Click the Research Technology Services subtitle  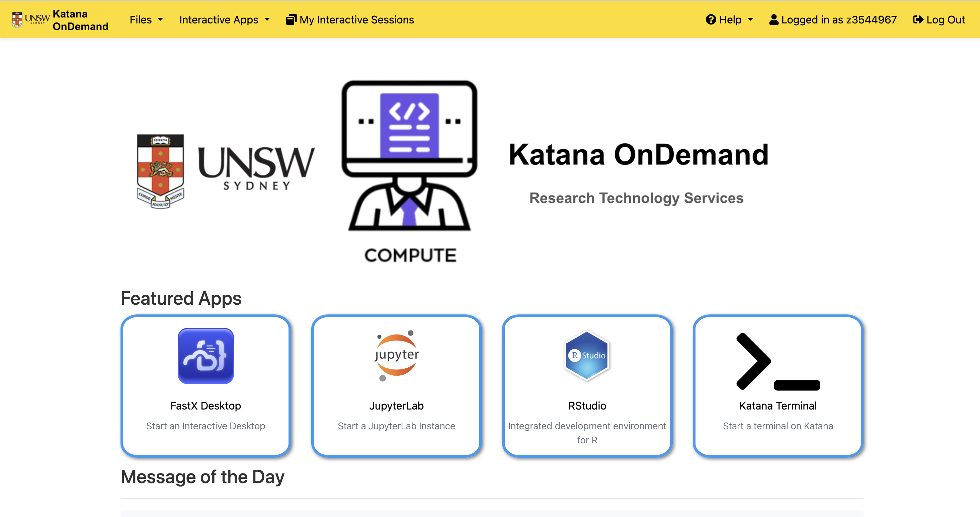(636, 198)
